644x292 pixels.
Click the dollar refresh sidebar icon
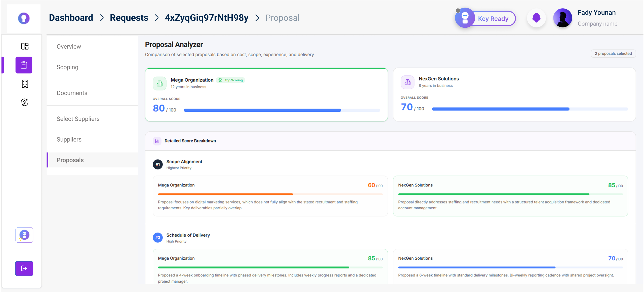[x=25, y=102]
